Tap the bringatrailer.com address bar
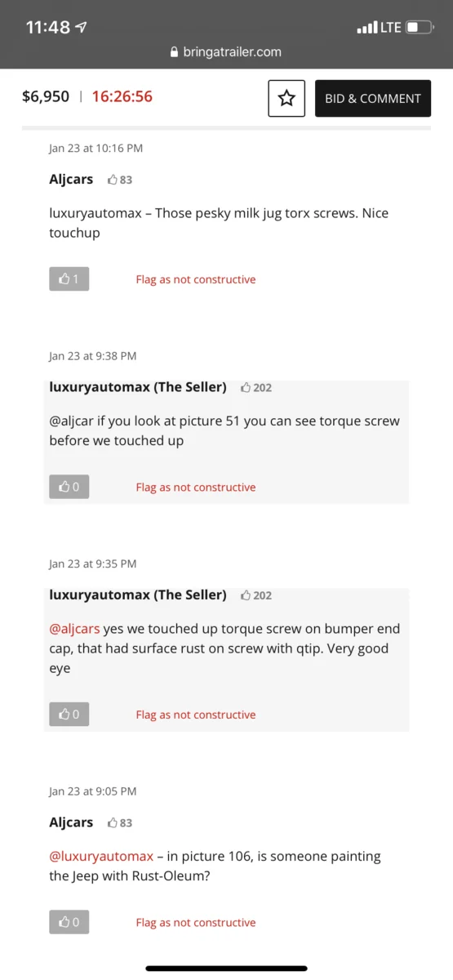The image size is (453, 980). pyautogui.click(x=226, y=51)
